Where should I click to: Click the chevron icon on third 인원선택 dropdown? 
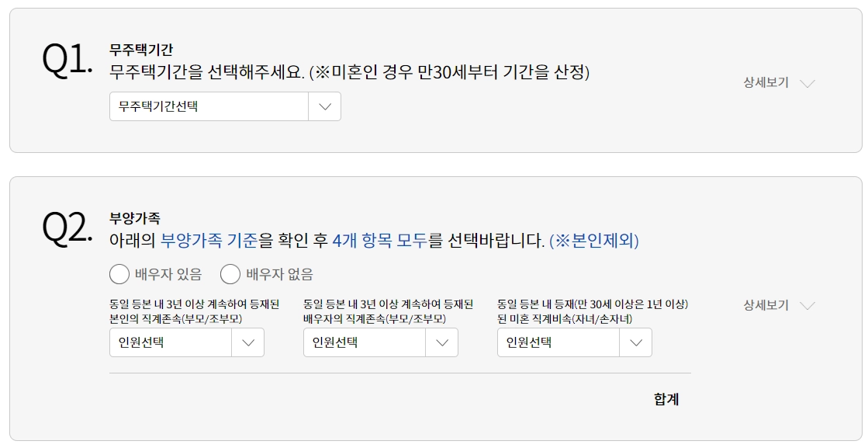coord(635,342)
